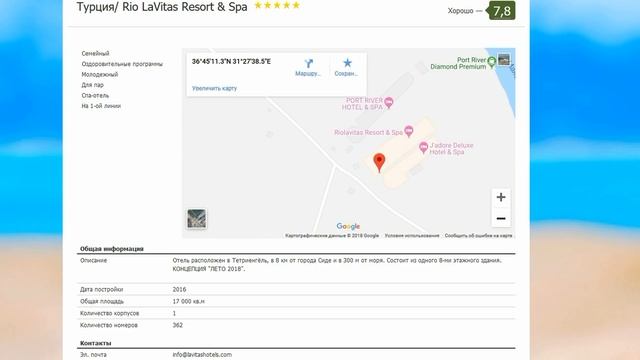Click 'Дата постройки' row label
640x360 pixels.
tap(102, 289)
